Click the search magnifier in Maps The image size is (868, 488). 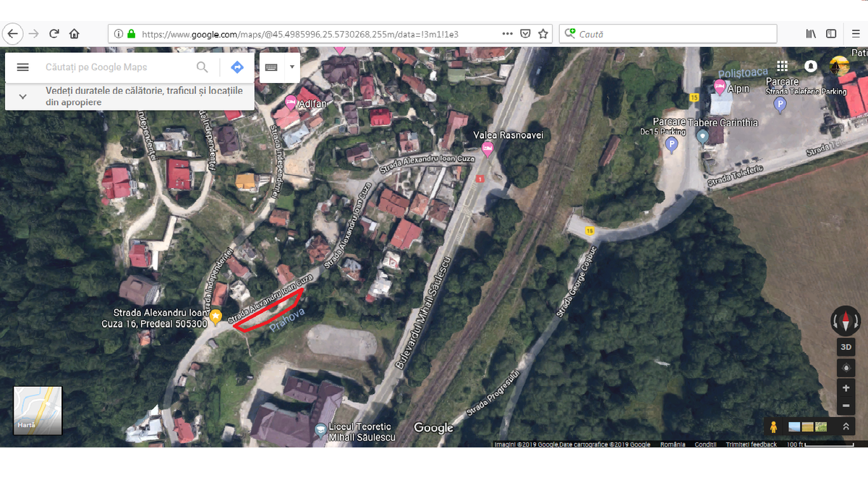click(203, 67)
